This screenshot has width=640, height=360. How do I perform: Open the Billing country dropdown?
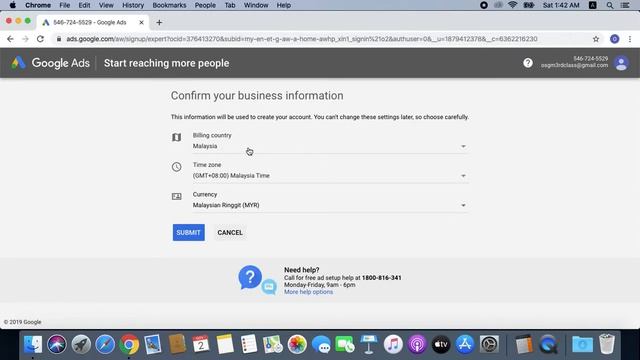point(330,146)
